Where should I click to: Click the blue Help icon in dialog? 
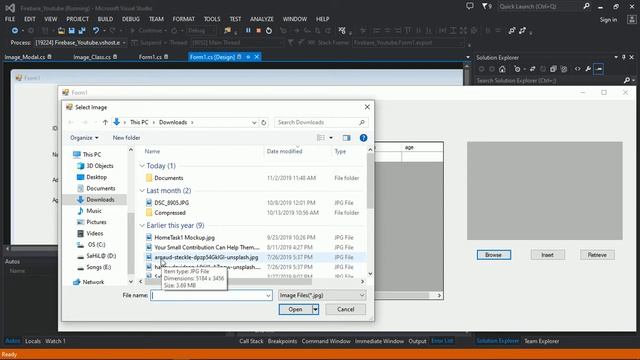(363, 138)
